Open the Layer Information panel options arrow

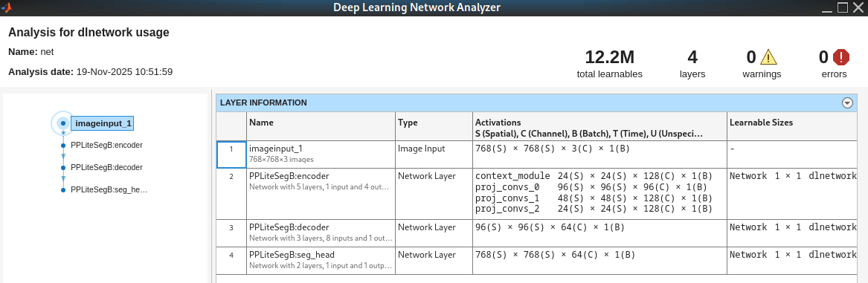(x=847, y=103)
